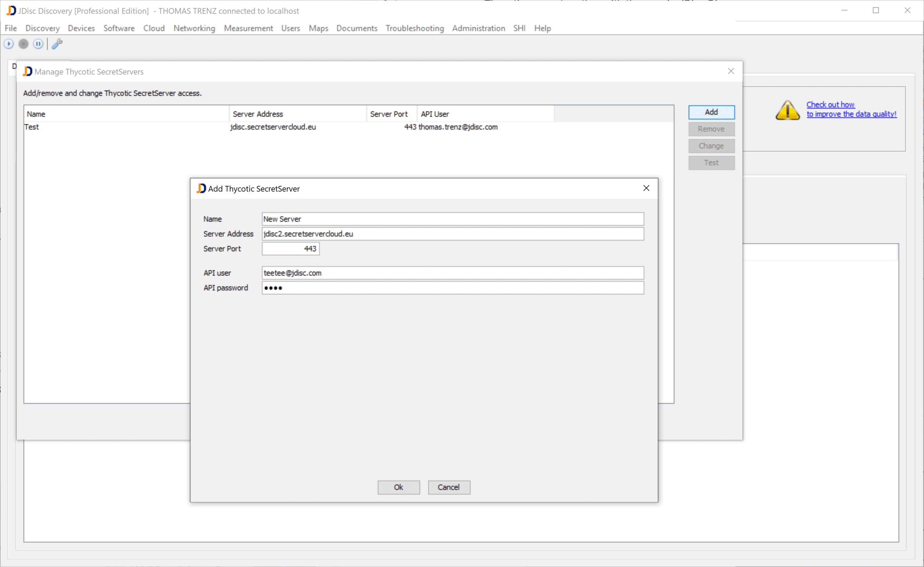
Task: Open the Administration menu
Action: (478, 28)
